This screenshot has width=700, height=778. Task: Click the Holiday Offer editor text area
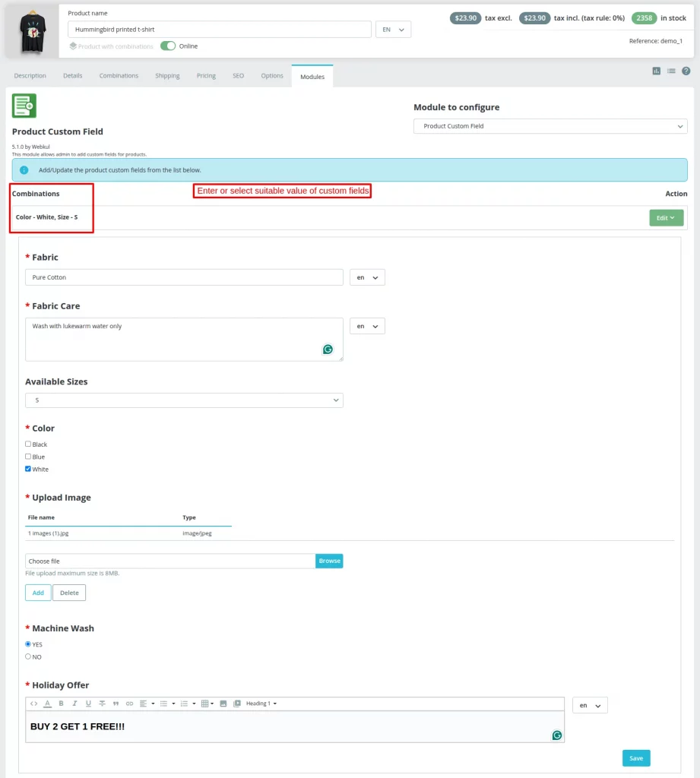click(x=295, y=726)
